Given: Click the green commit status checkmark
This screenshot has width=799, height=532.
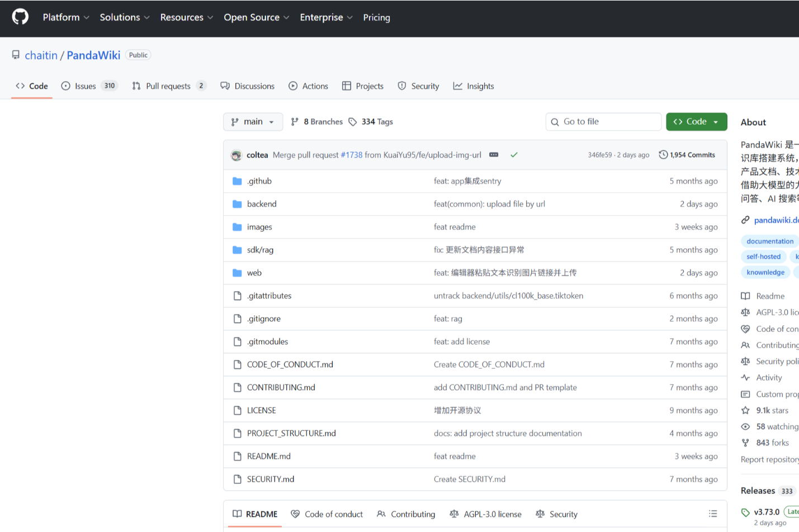Looking at the screenshot, I should 514,155.
